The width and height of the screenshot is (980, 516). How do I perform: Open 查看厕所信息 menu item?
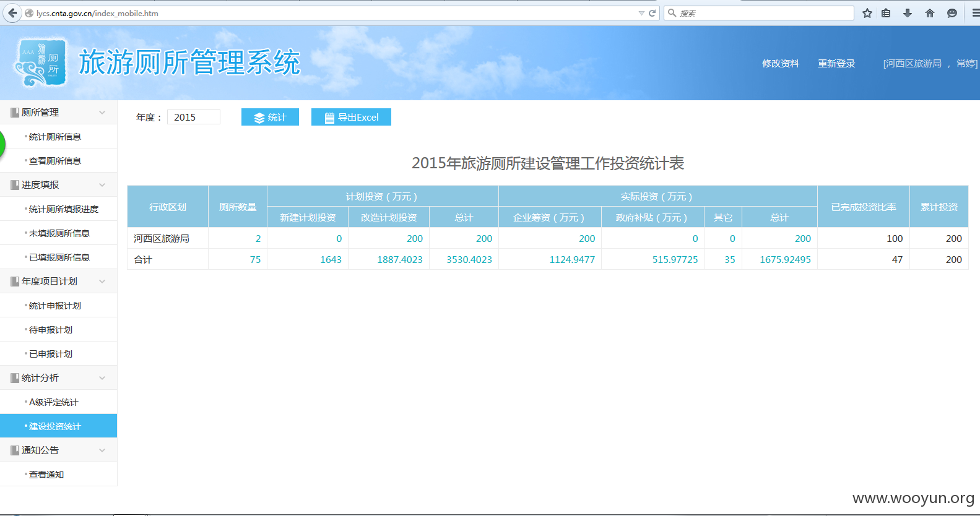58,161
